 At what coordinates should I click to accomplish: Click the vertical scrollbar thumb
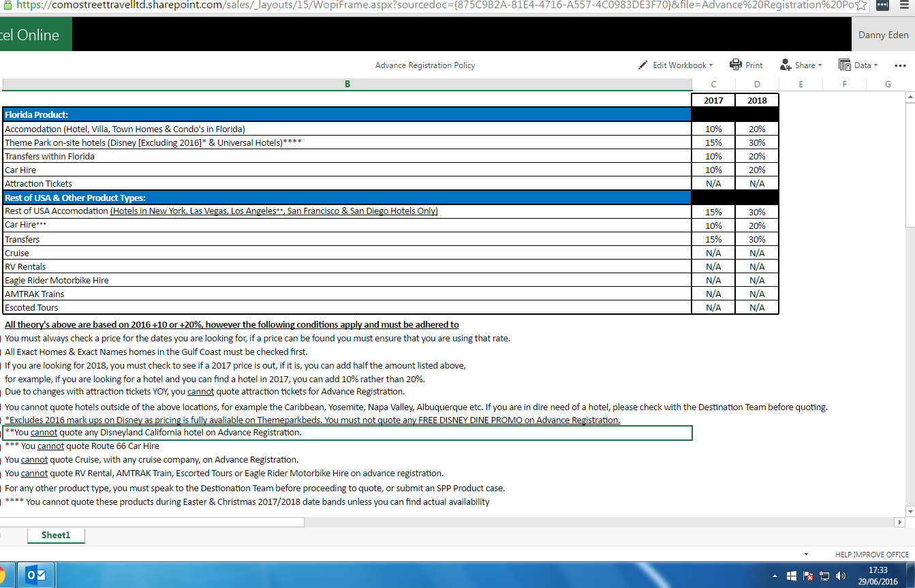coord(909,164)
